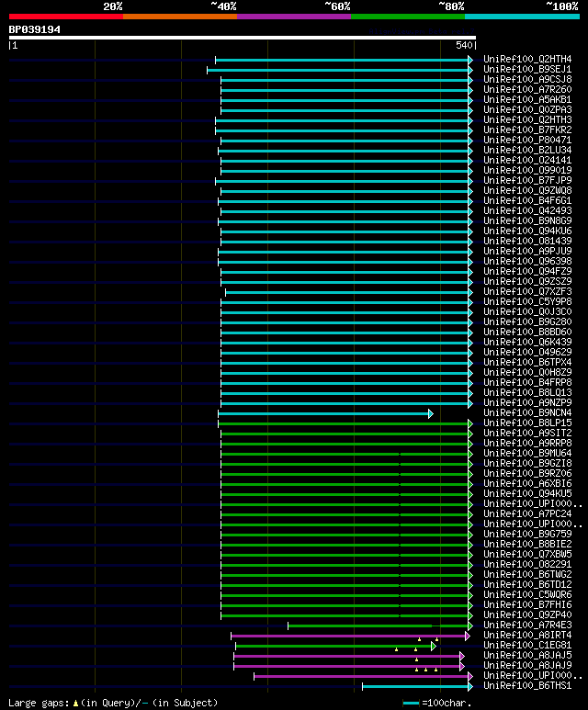Open the UniRef100_B6THS1 hit
Screen dimensions: 588x710
tap(527, 686)
